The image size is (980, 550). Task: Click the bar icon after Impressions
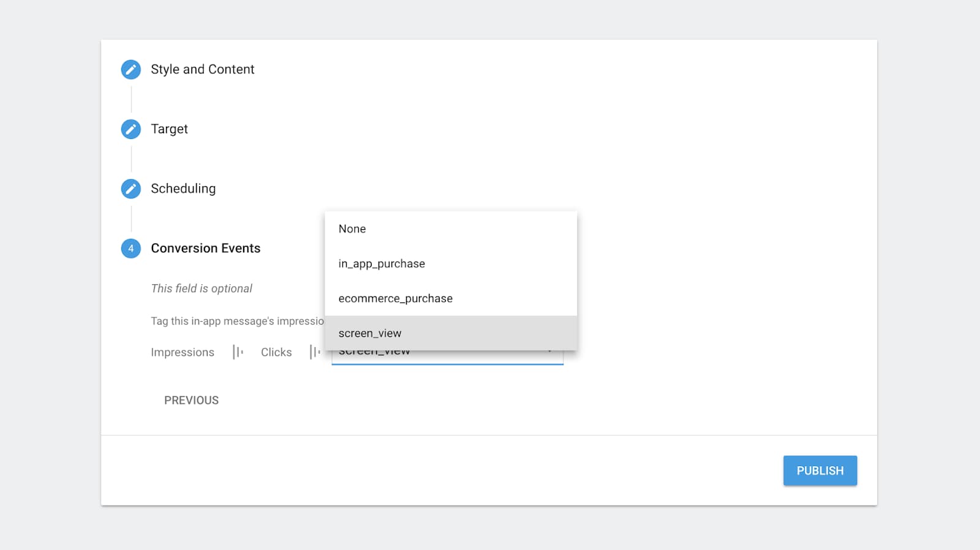pos(238,352)
